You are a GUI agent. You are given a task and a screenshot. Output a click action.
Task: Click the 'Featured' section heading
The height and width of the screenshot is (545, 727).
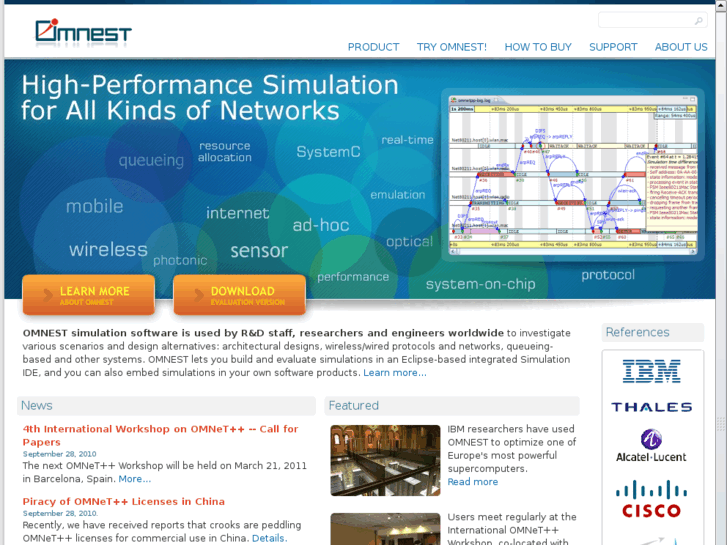(x=354, y=405)
